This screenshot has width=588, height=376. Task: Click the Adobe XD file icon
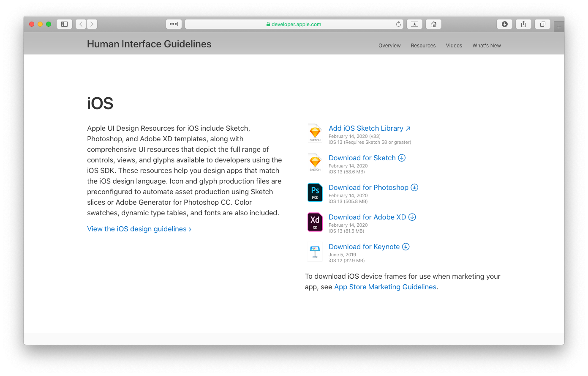(315, 222)
